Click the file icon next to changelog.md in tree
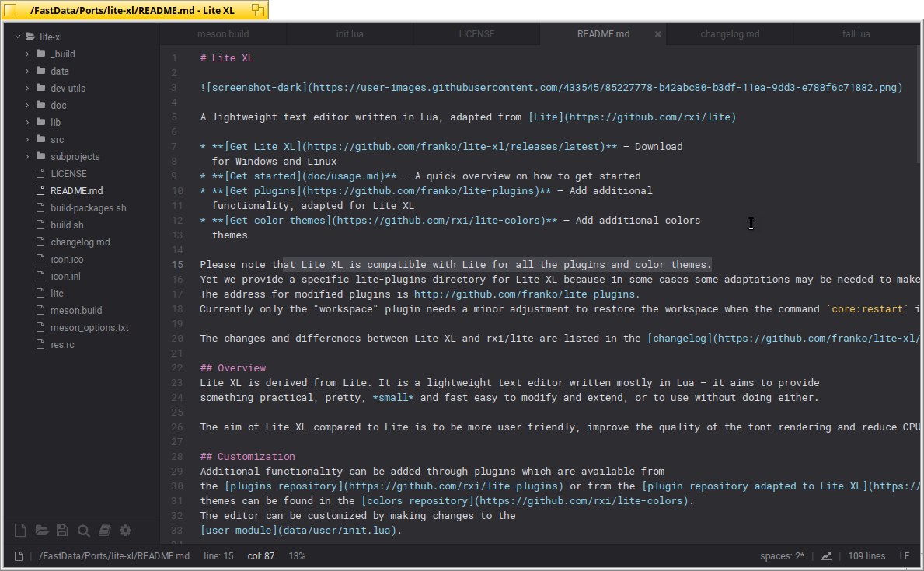This screenshot has width=924, height=571. click(x=40, y=242)
